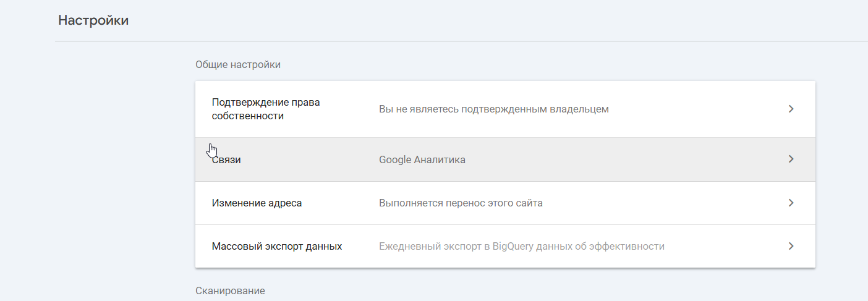Click the word собственности in the first row

(247, 116)
